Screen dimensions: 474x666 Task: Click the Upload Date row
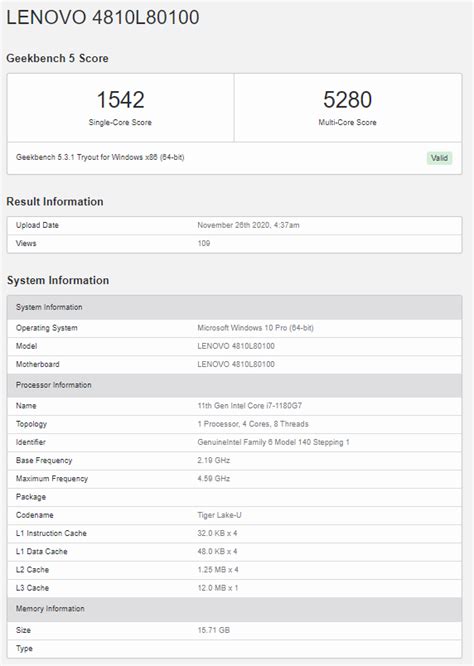click(234, 225)
